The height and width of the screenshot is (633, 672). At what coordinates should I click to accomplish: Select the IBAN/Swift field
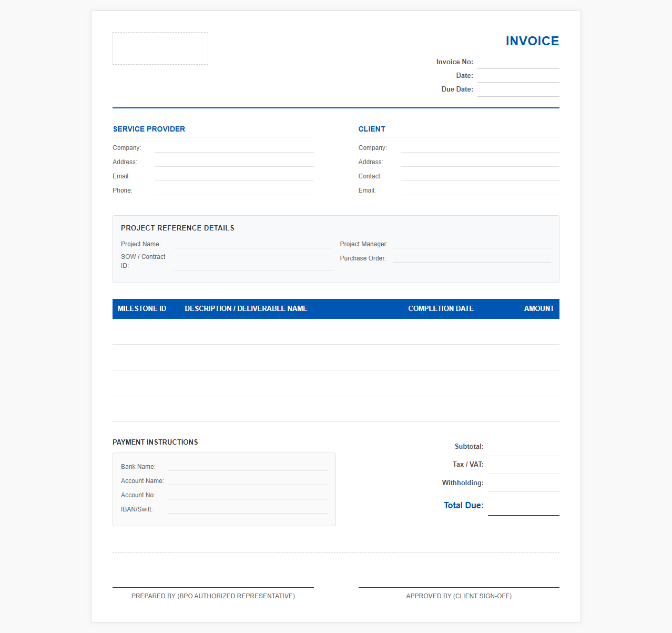pyautogui.click(x=248, y=509)
